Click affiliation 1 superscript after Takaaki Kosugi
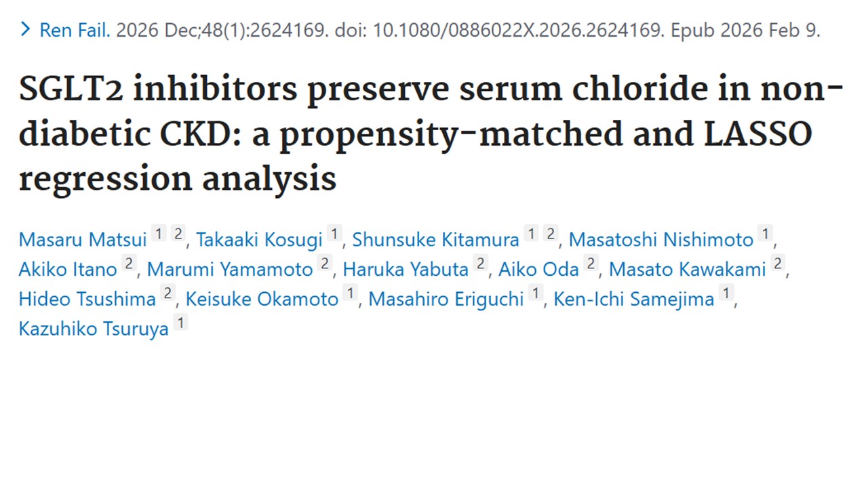Image resolution: width=868 pixels, height=488 pixels. tap(334, 234)
